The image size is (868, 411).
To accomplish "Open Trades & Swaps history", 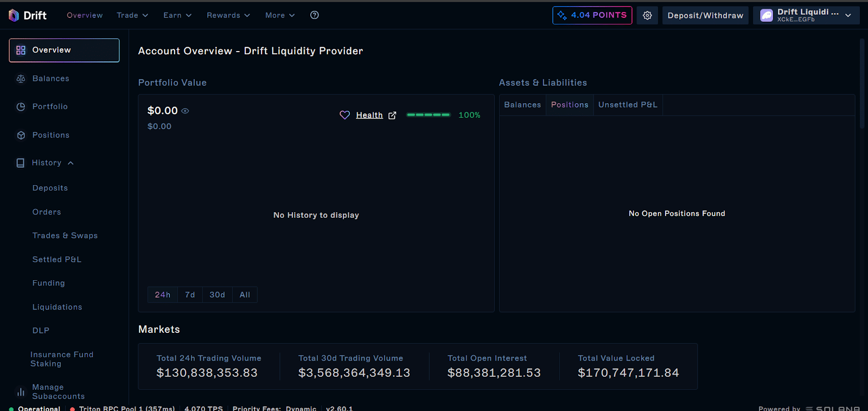I will (x=65, y=236).
